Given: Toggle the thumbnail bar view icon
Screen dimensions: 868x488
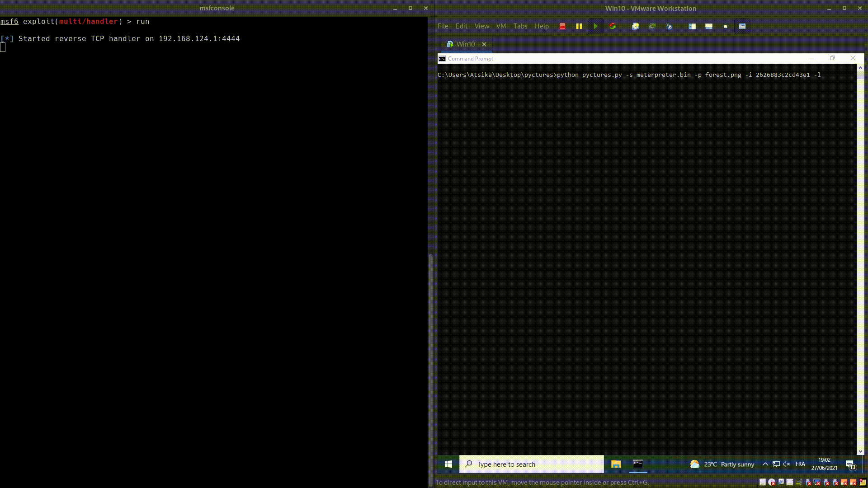Looking at the screenshot, I should [x=708, y=26].
